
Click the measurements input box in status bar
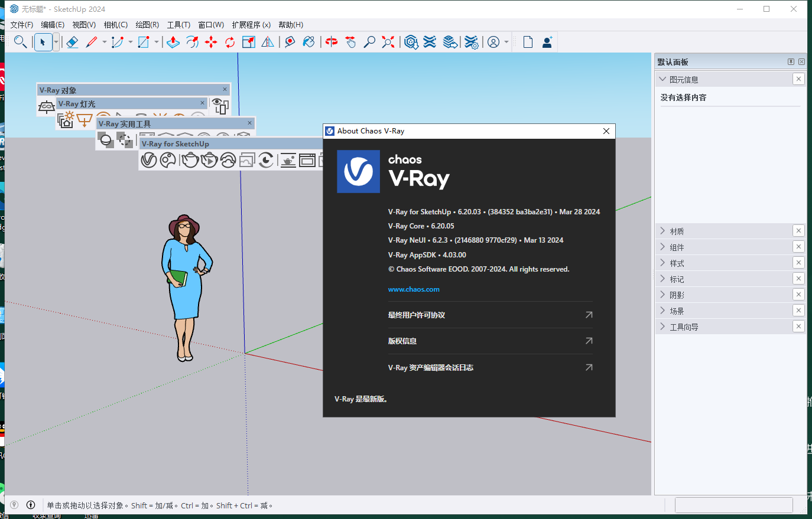pos(733,505)
